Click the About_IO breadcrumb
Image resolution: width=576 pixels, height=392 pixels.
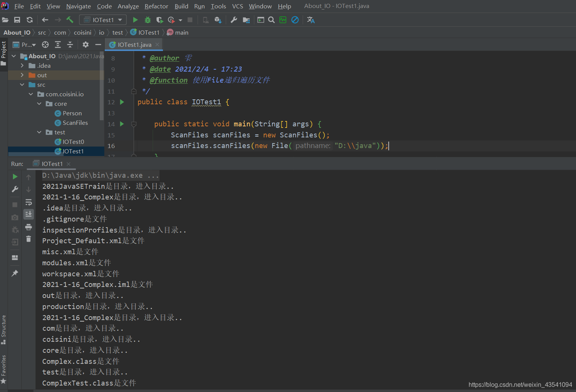(17, 33)
